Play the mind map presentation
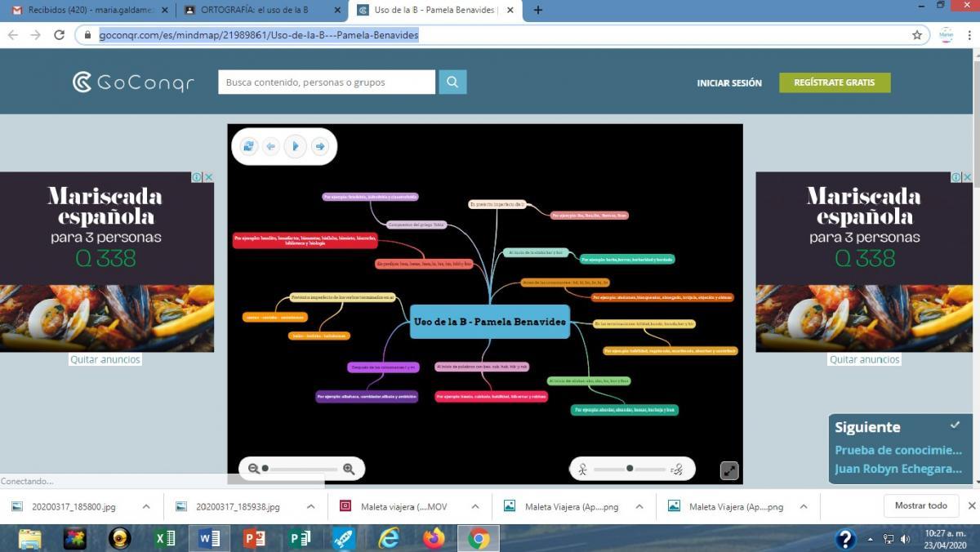This screenshot has height=552, width=980. pos(296,146)
